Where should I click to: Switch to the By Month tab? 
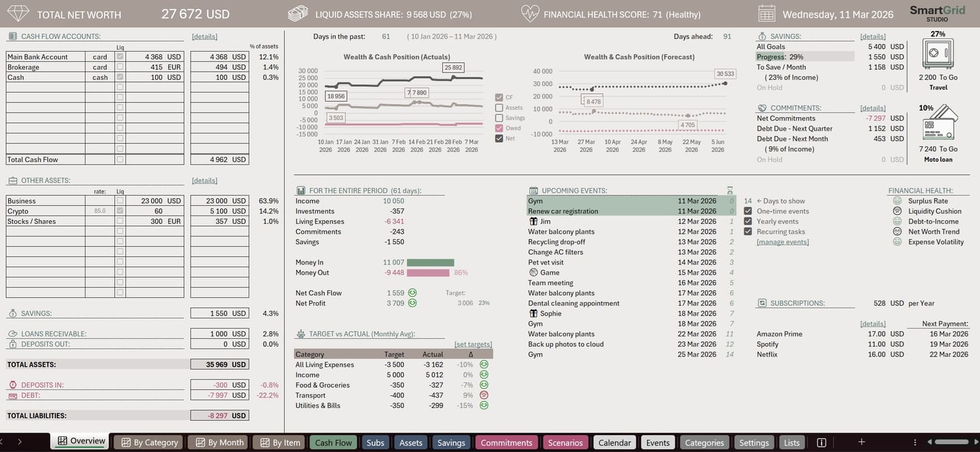point(218,442)
